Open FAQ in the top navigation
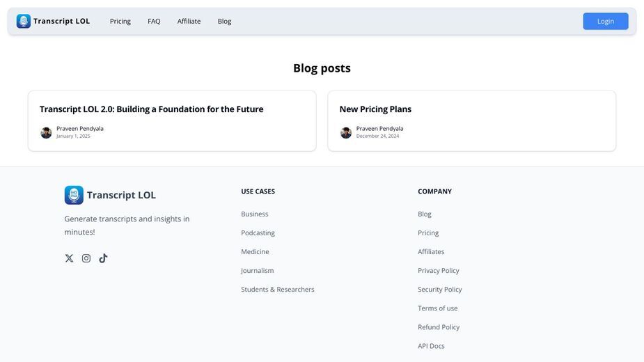This screenshot has height=362, width=644. 154,21
